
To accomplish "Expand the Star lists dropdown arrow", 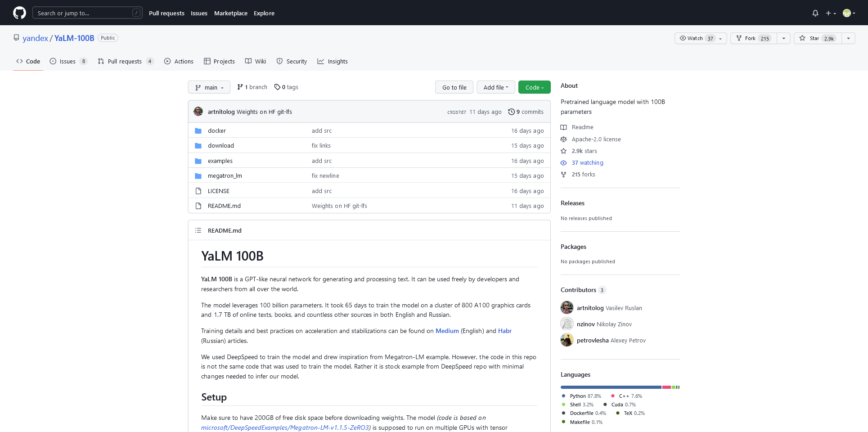I will 849,38.
